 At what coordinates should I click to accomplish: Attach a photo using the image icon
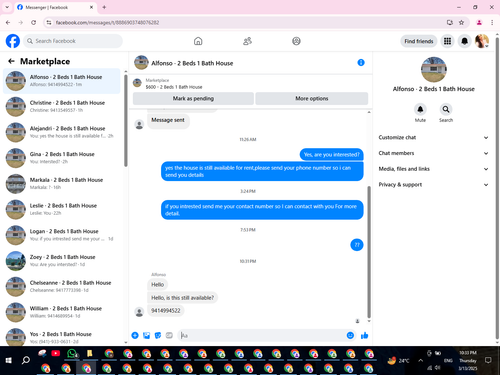146,335
